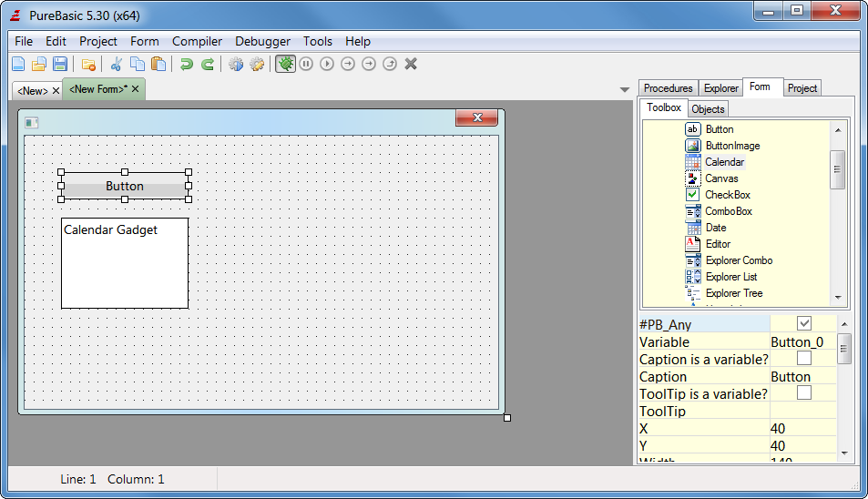Toggle the debugger bug icon
Screen dimensions: 868x499
click(286, 64)
